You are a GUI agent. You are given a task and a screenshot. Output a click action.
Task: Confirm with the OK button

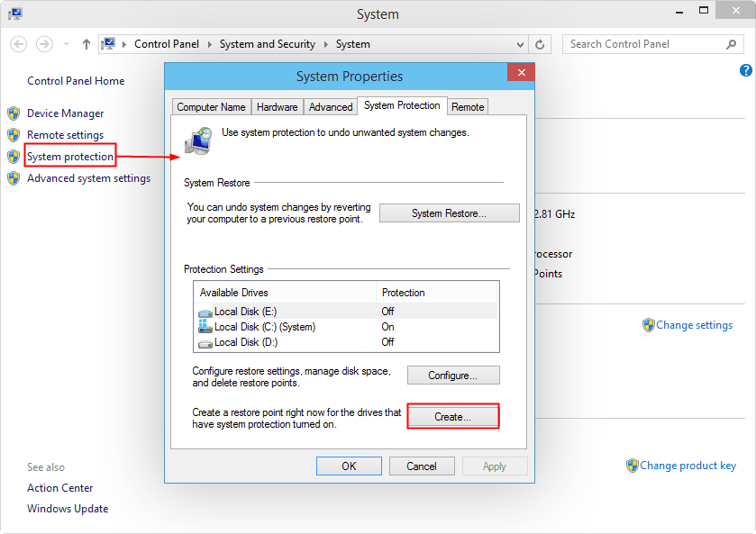pos(349,466)
